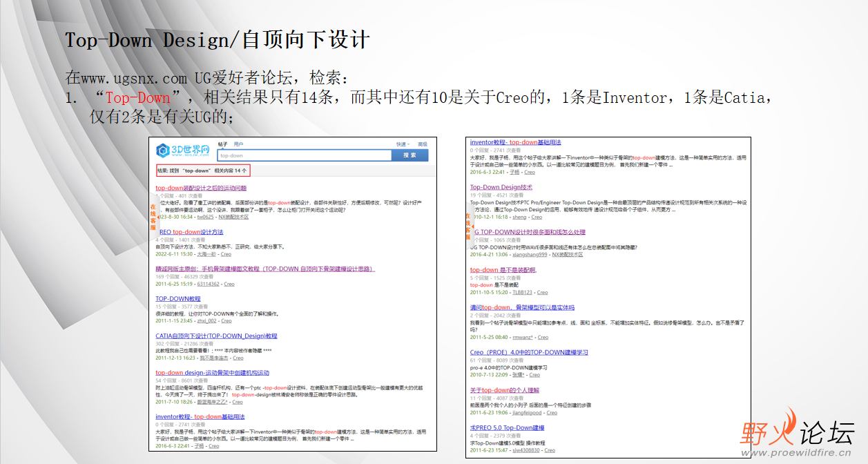The width and height of the screenshot is (868, 464).
Task: Open author profile jiangfeigood
Action: pos(527,413)
